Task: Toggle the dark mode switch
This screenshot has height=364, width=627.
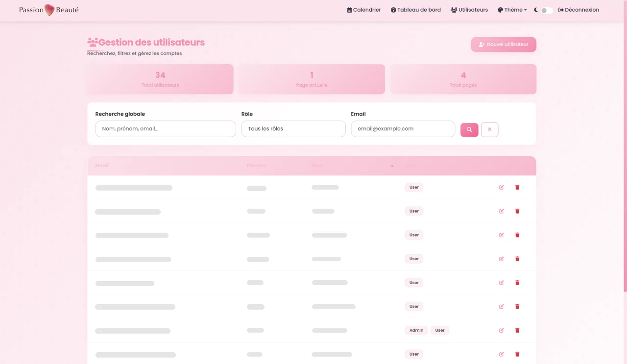Action: (547, 10)
